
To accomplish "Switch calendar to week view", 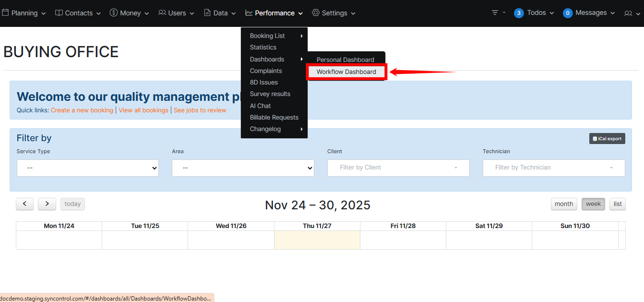I will 593,204.
